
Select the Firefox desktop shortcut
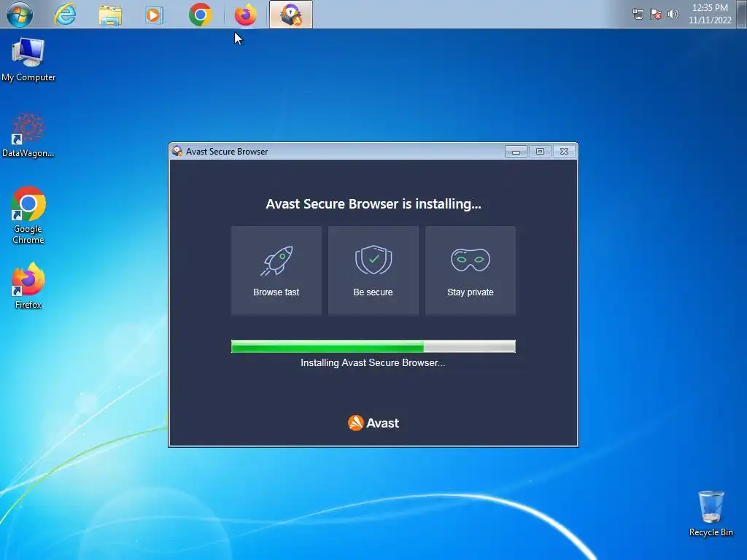(x=28, y=286)
